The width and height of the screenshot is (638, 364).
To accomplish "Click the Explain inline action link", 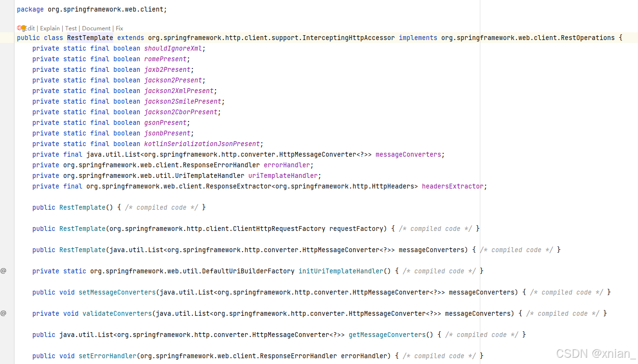I will coord(50,28).
